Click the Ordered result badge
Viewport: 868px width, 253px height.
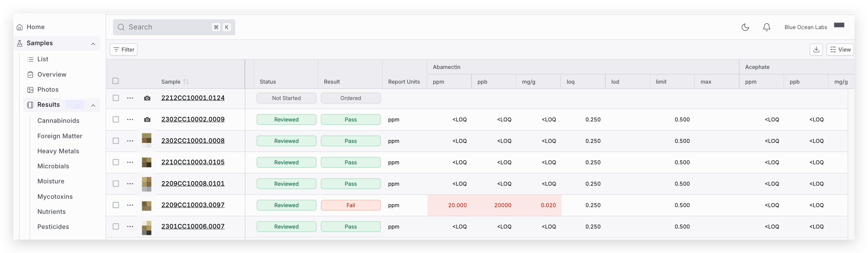click(350, 98)
